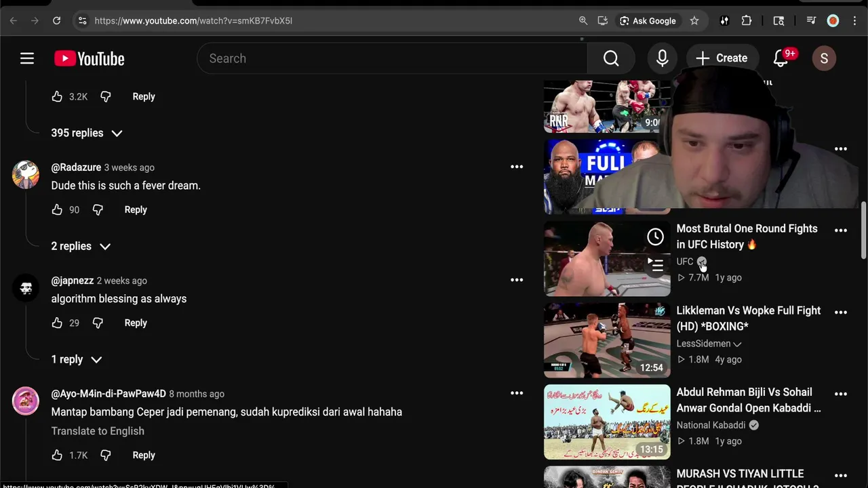Viewport: 868px width, 488px height.
Task: Click @Radazure's profile avatar
Action: pos(26,175)
